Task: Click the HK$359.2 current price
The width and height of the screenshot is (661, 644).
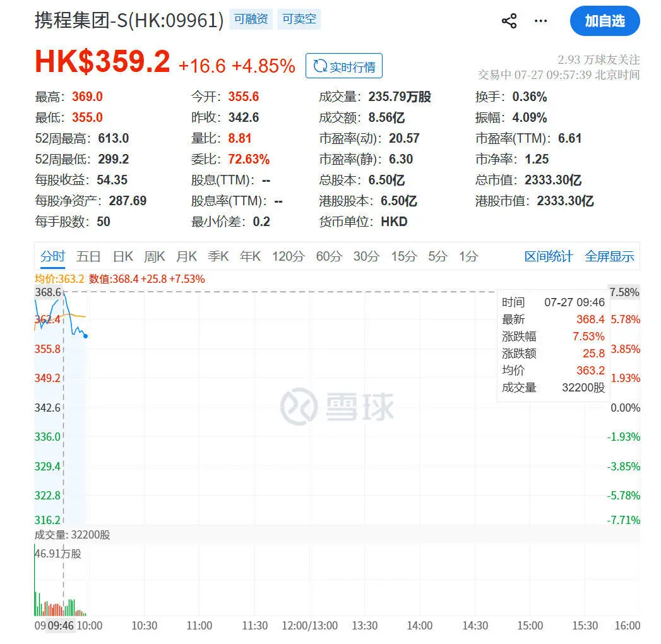Action: 102,61
